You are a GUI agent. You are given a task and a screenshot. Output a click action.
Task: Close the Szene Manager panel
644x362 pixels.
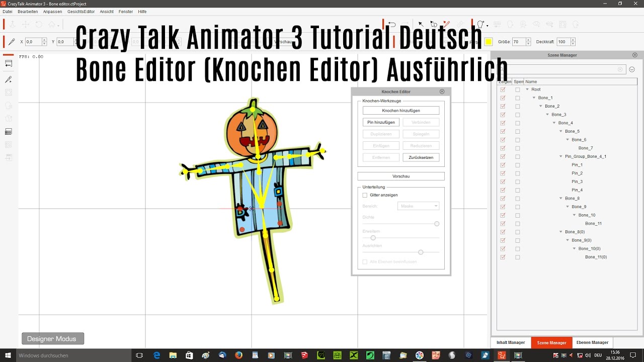[x=635, y=55]
